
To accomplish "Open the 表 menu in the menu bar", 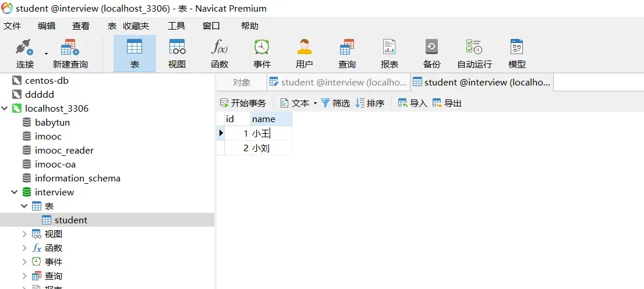I will 112,26.
